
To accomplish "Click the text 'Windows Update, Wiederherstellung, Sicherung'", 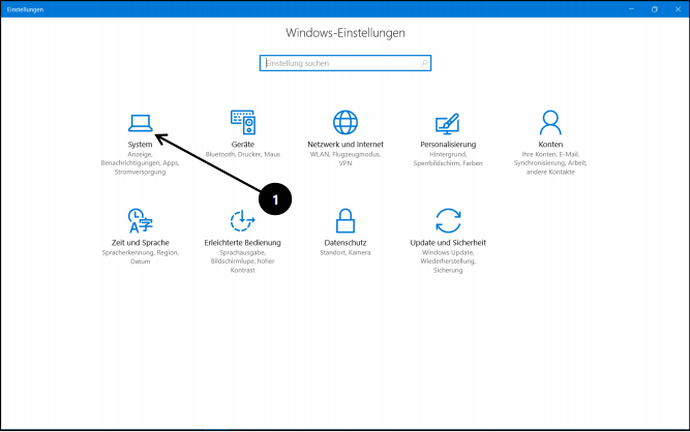I will click(448, 261).
